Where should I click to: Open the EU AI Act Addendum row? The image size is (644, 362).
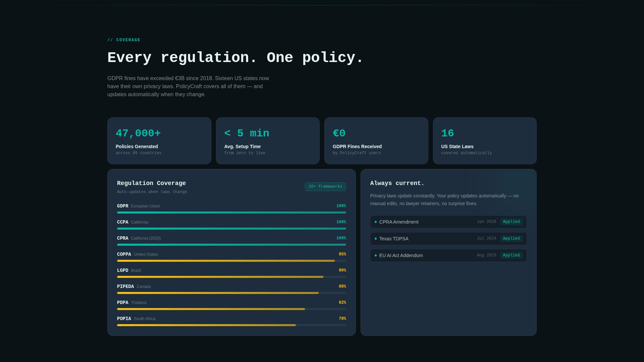(x=448, y=255)
